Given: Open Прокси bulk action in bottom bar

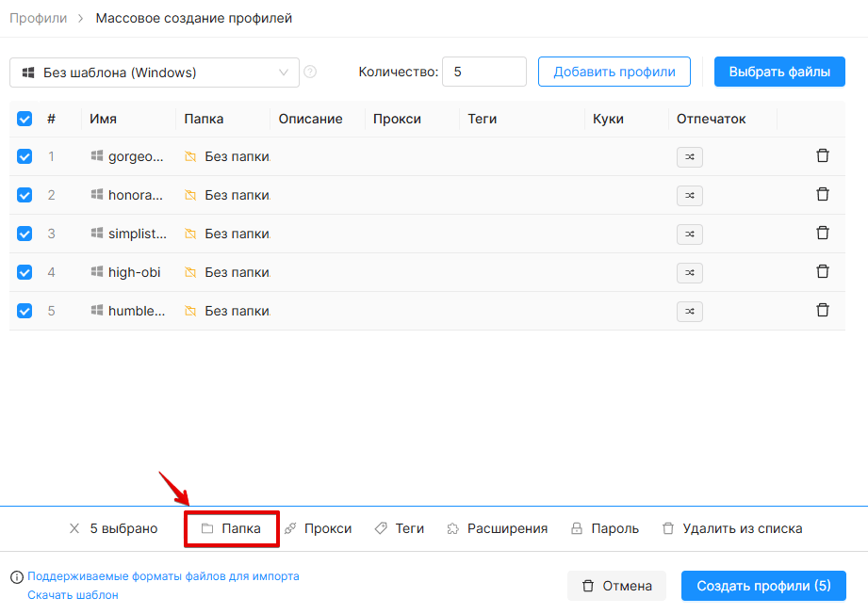Looking at the screenshot, I should (319, 529).
